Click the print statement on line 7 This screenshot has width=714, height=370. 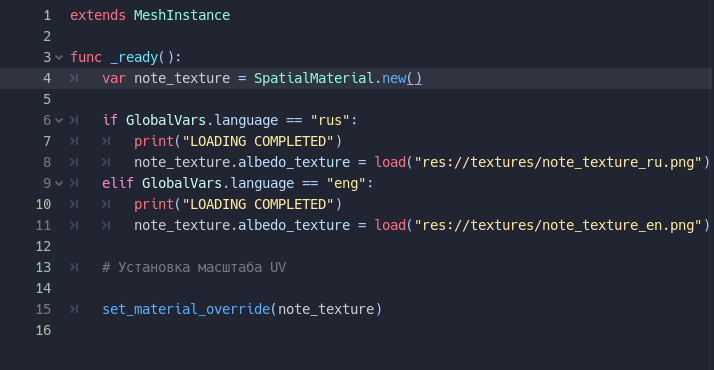tap(238, 142)
